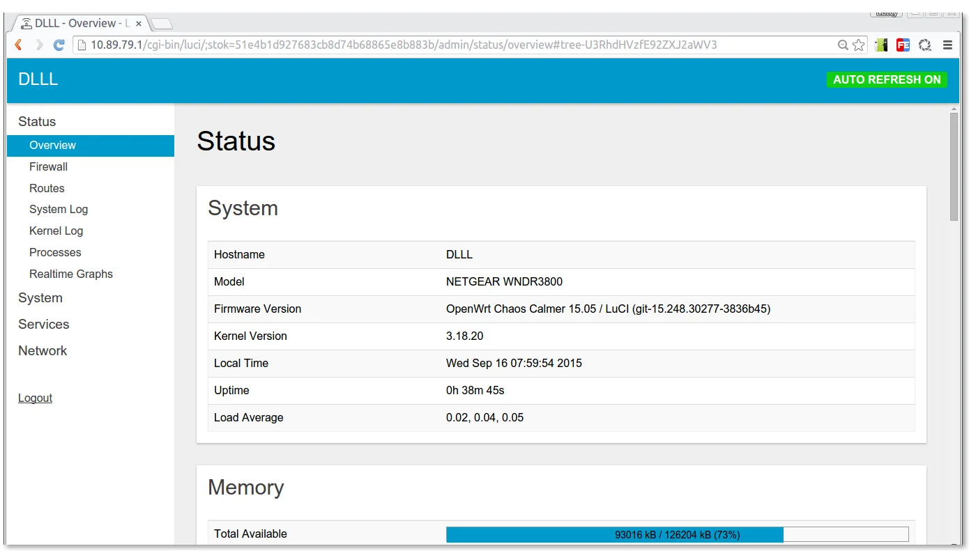Select the DLLL - Overview browser tab
Image resolution: width=969 pixels, height=560 pixels.
[x=80, y=24]
